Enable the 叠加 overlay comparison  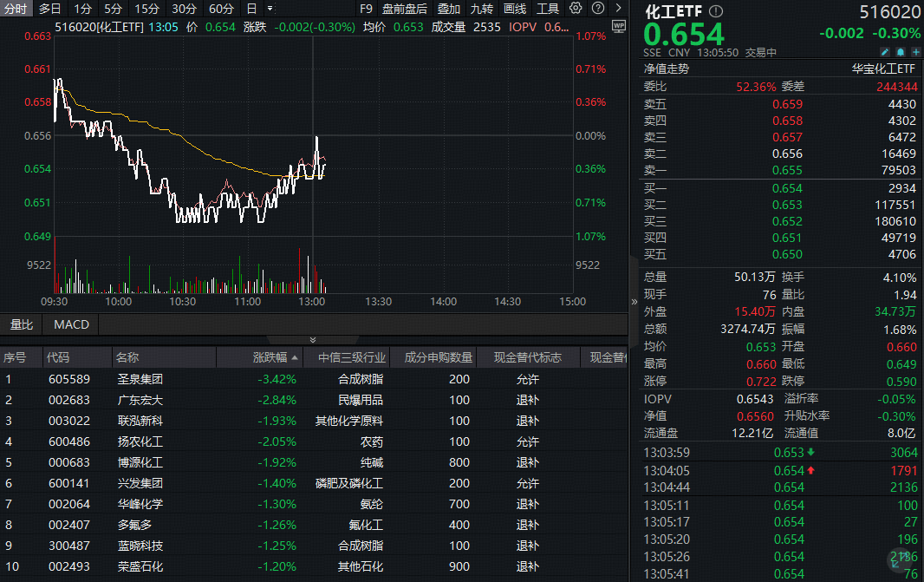[447, 8]
